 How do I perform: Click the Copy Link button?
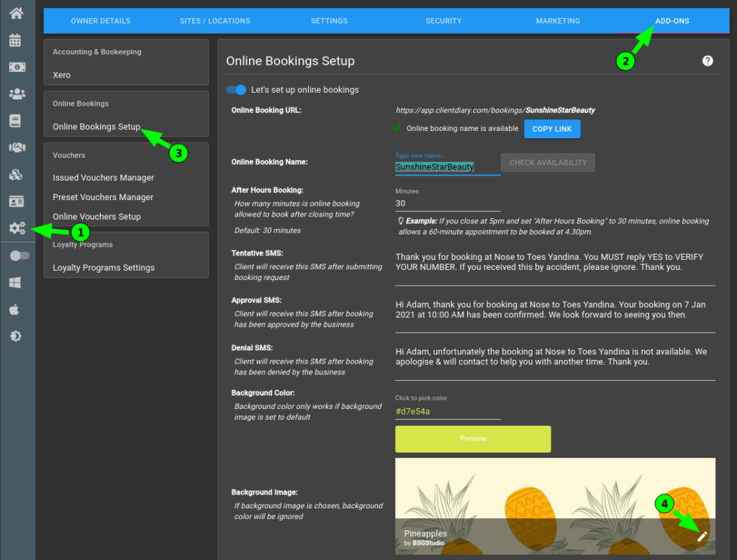click(x=552, y=129)
